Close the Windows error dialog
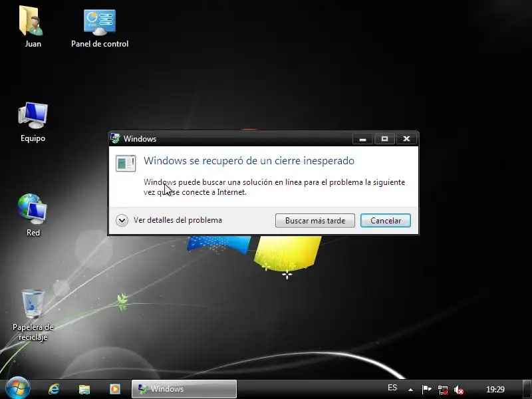The image size is (532, 399). tap(406, 138)
